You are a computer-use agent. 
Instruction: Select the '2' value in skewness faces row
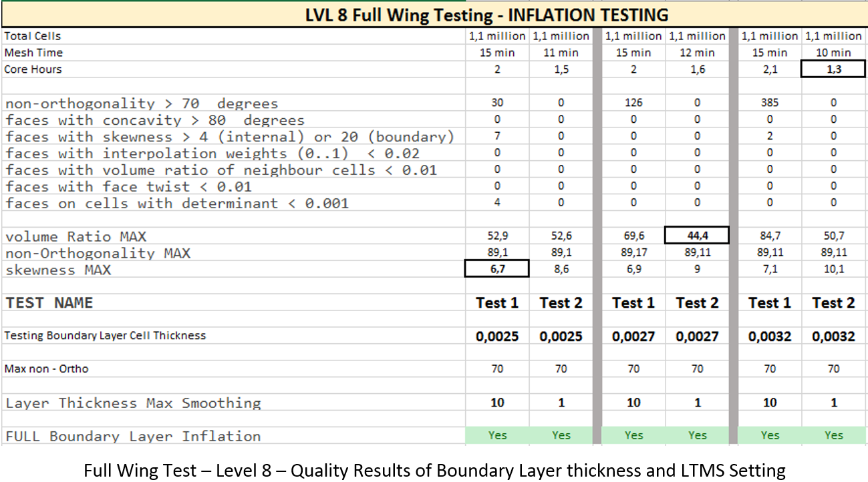[x=770, y=136]
